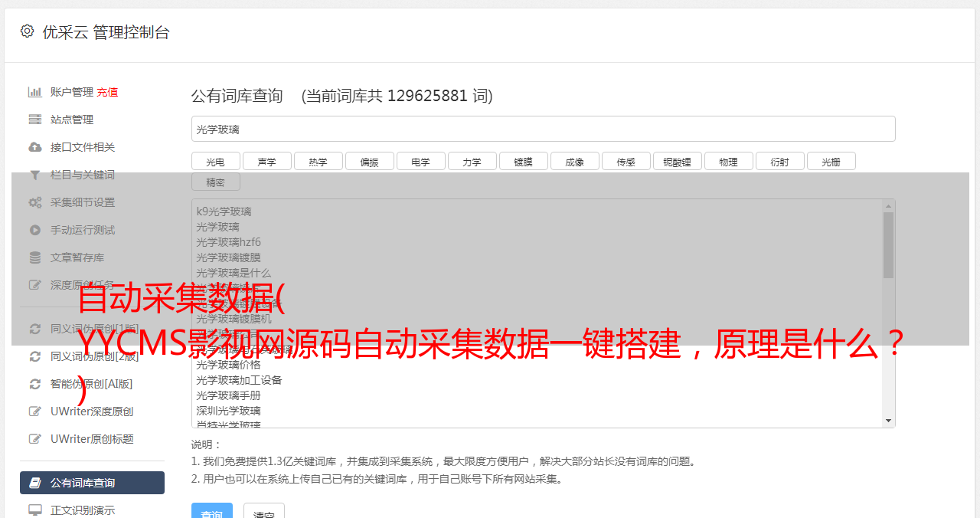Click the gear icon beside 优采云 管理控制台
The height and width of the screenshot is (518, 980).
point(28,31)
